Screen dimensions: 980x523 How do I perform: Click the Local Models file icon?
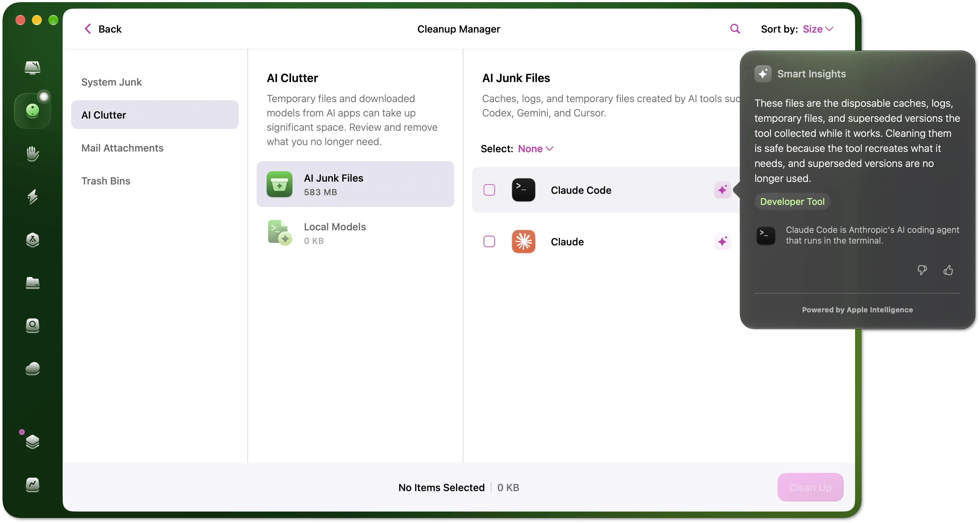coord(279,232)
